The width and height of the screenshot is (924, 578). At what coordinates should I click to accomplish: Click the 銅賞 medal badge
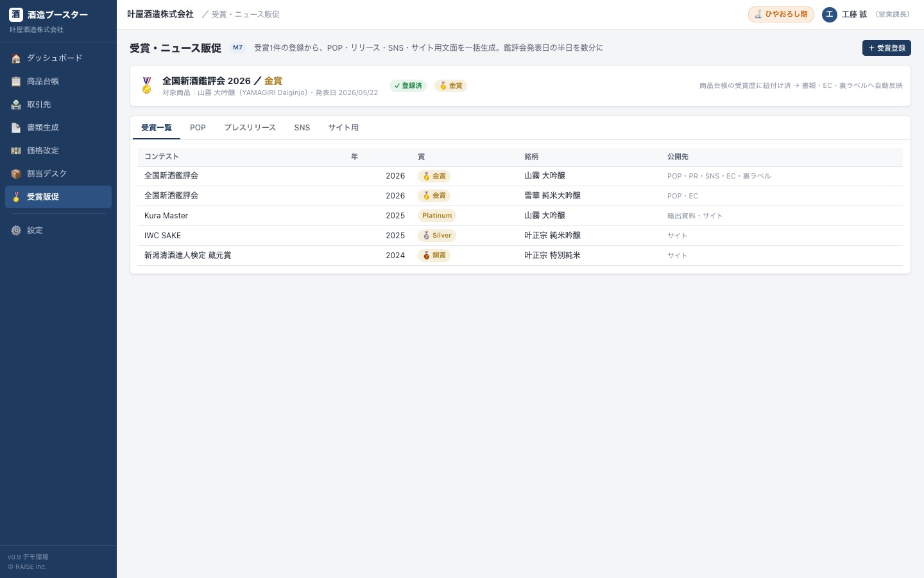pyautogui.click(x=434, y=256)
